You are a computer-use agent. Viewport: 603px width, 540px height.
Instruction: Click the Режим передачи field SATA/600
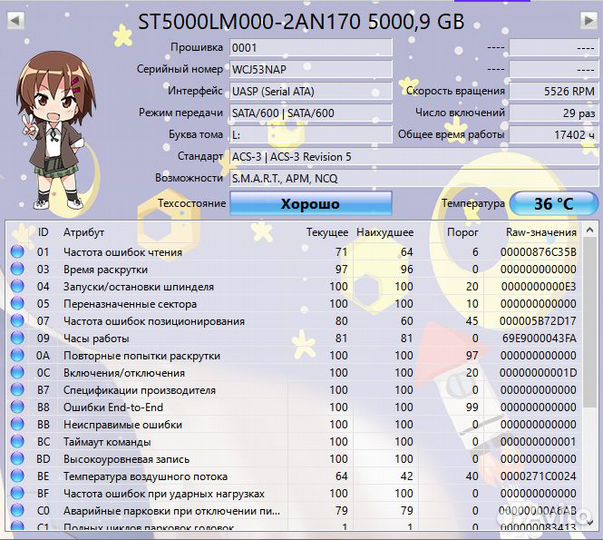[311, 113]
